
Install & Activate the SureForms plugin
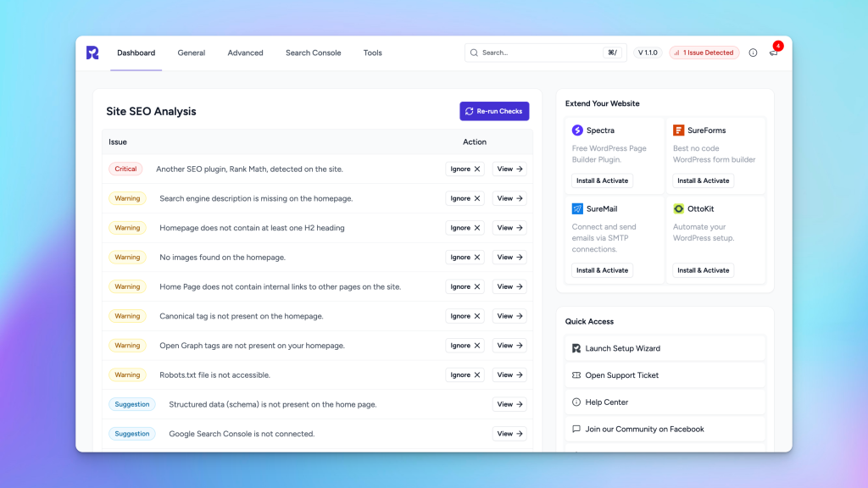click(703, 180)
